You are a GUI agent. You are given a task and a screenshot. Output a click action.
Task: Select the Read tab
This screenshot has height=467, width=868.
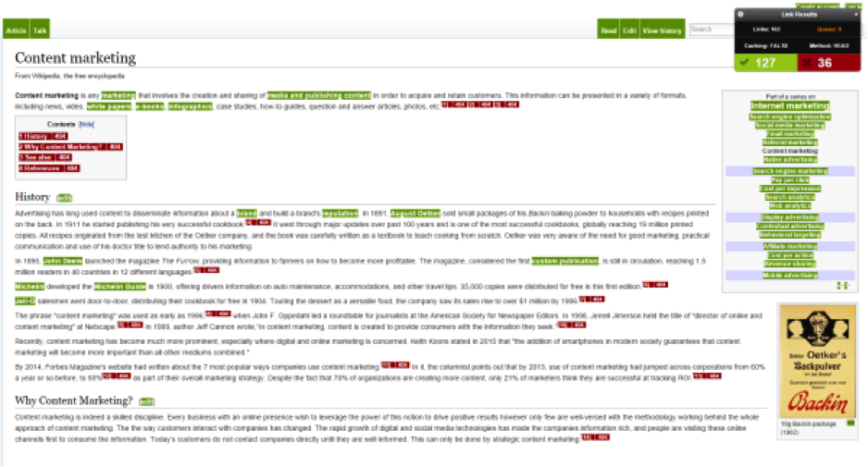click(608, 31)
